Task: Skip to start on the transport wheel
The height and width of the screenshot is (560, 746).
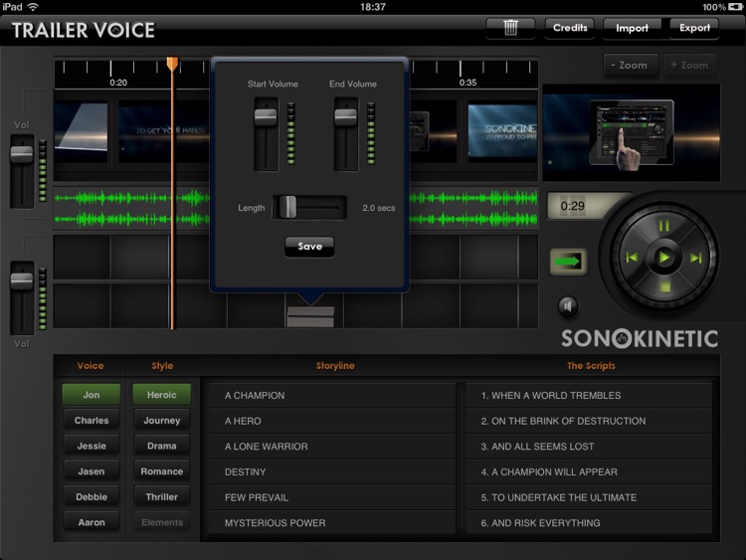Action: (x=632, y=258)
